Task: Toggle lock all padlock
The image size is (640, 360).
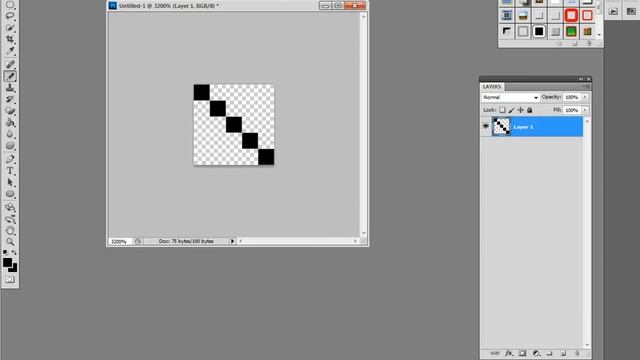Action: click(x=529, y=110)
